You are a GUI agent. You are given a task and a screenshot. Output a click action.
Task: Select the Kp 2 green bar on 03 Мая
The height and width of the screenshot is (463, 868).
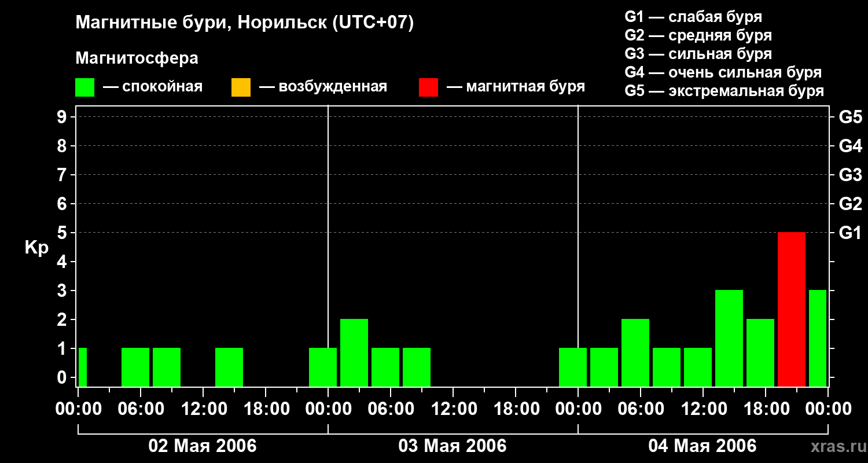(x=354, y=352)
